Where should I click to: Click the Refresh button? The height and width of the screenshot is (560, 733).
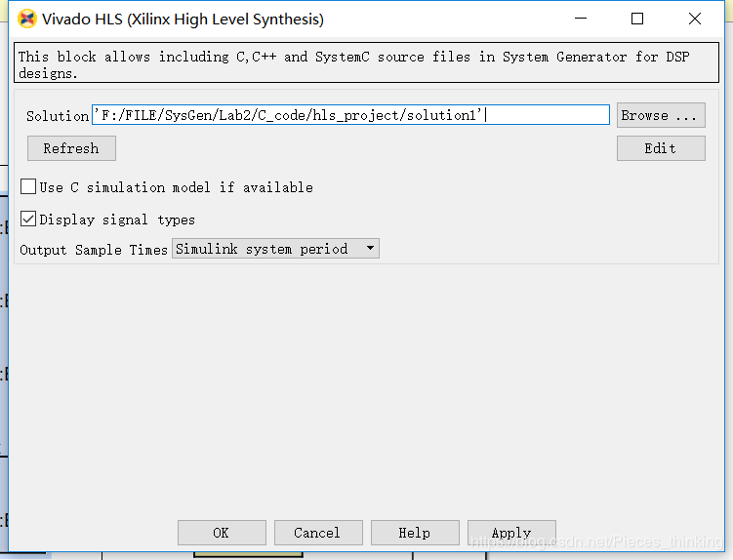tap(71, 148)
